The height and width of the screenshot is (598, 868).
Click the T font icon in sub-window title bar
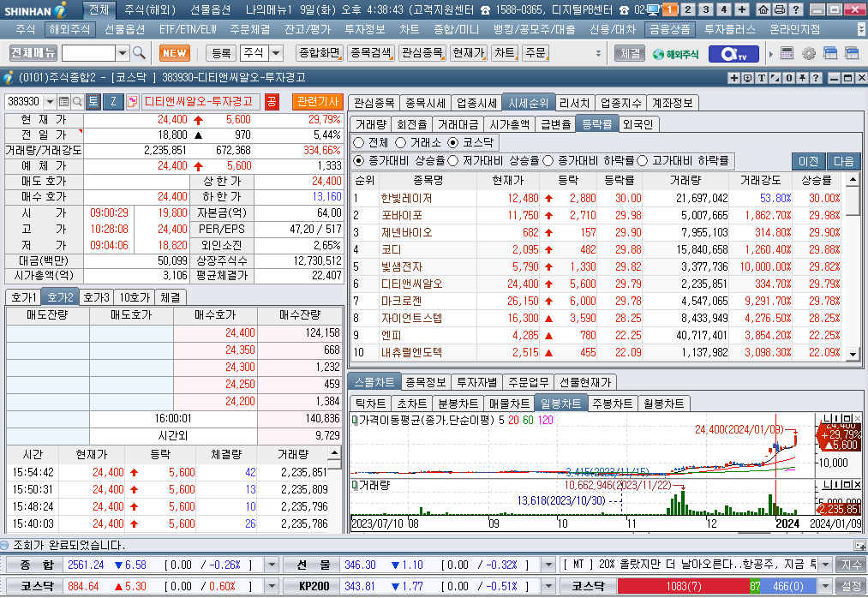pyautogui.click(x=761, y=78)
